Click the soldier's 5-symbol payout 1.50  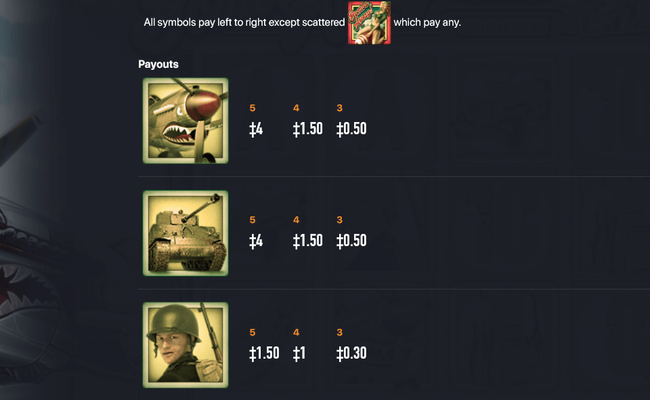(x=264, y=353)
